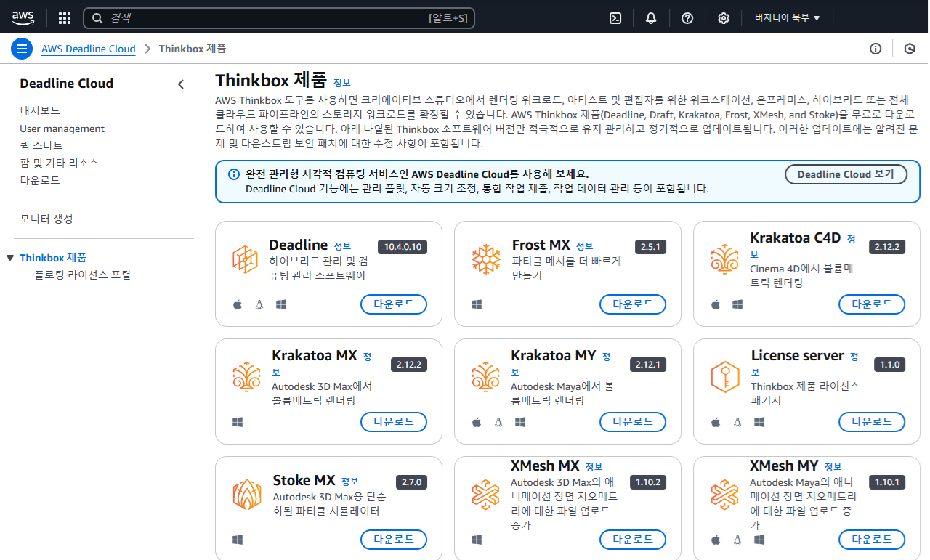
Task: Collapse the Thinkbox 제품 tree triangle
Action: point(10,258)
